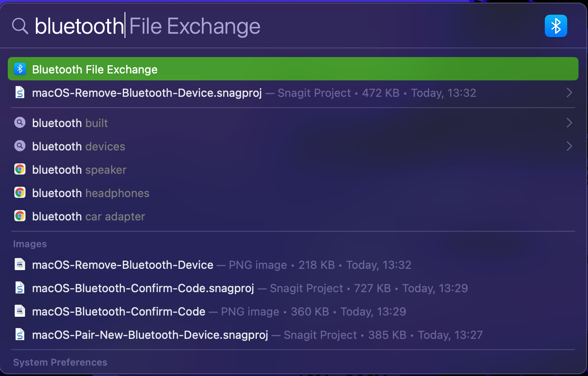588x376 pixels.
Task: Expand the chevron on macOS-Remove-Bluetooth-Device.snagproj row
Action: pos(569,92)
